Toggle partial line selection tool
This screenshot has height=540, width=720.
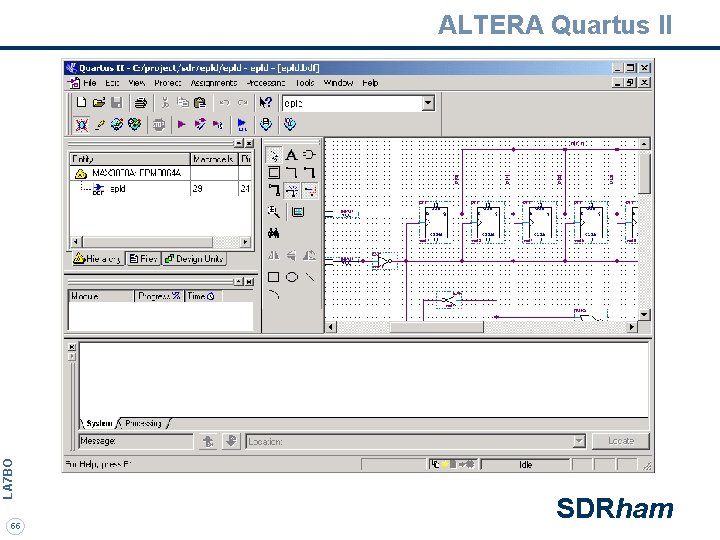310,190
